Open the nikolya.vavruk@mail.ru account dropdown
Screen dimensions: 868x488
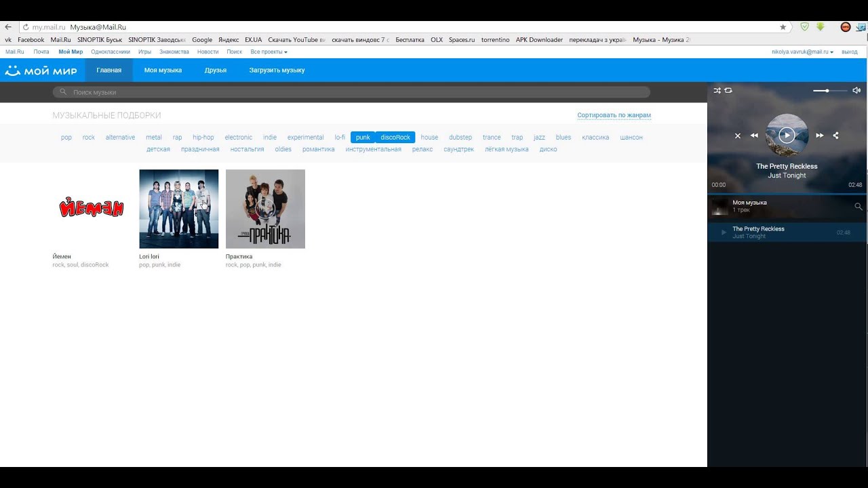tap(802, 52)
